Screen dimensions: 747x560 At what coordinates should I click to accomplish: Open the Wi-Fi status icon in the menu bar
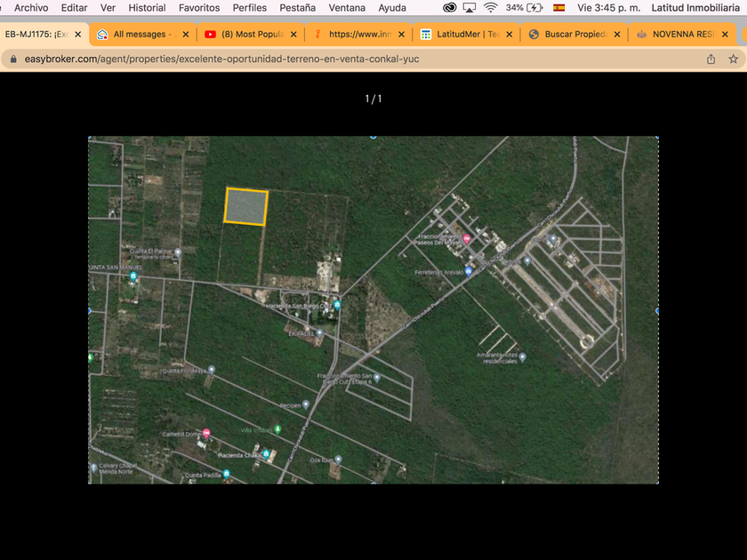[x=490, y=7]
